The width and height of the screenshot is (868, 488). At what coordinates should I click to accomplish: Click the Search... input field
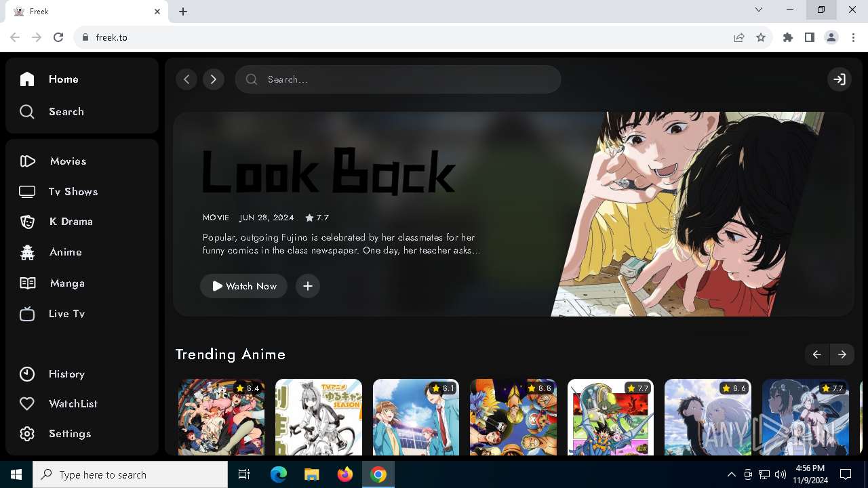398,79
